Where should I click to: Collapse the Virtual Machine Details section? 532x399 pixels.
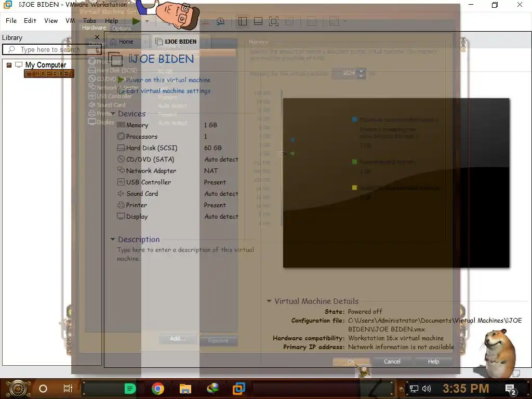(269, 301)
